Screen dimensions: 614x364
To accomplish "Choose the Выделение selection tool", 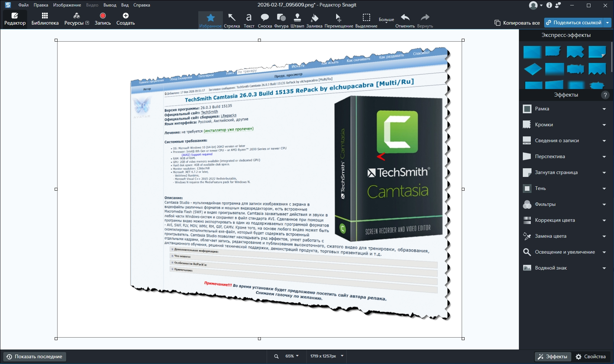I will coord(367,20).
